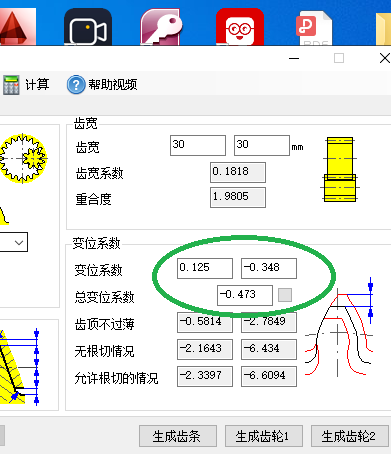Toggle the checkbox beside 总变位系数 field

click(285, 295)
